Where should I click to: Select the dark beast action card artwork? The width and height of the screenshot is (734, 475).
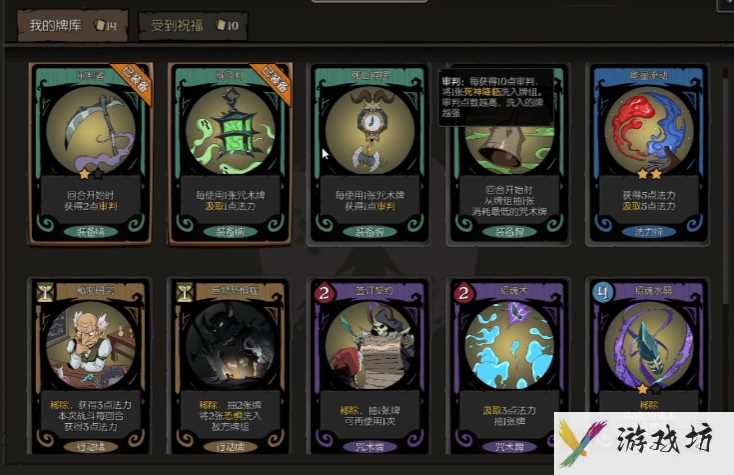pyautogui.click(x=230, y=345)
